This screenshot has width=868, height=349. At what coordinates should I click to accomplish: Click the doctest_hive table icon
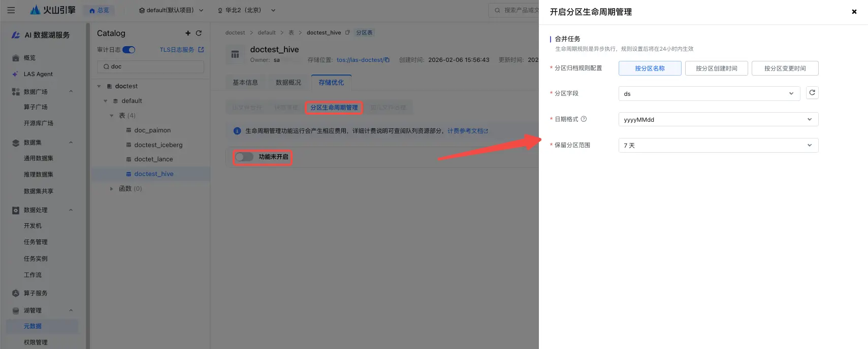click(128, 174)
